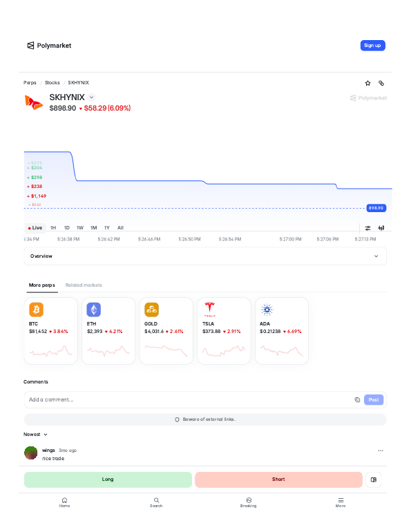Screen dimensions: 411x532
Task: Copy the market link with the link icon
Action: point(381,83)
